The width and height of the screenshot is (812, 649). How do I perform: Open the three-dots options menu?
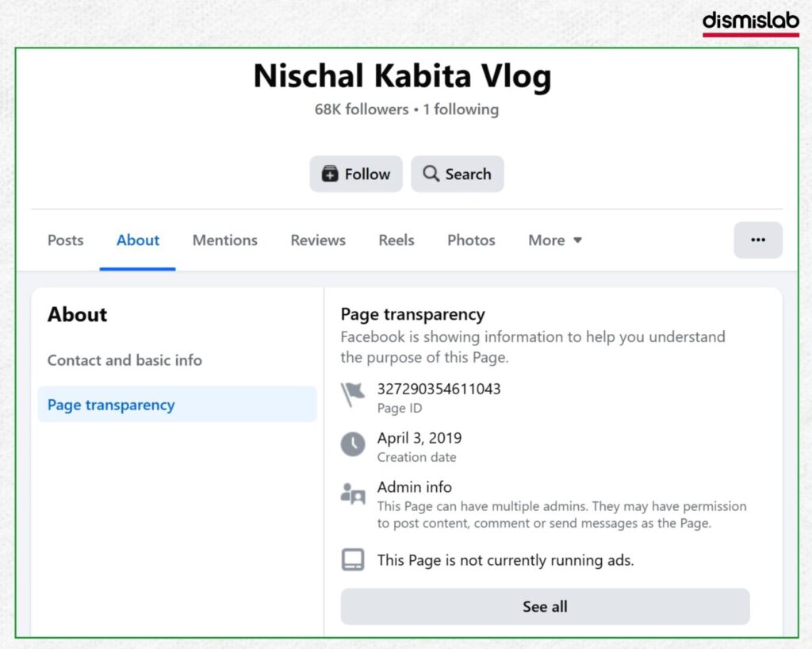(x=757, y=240)
